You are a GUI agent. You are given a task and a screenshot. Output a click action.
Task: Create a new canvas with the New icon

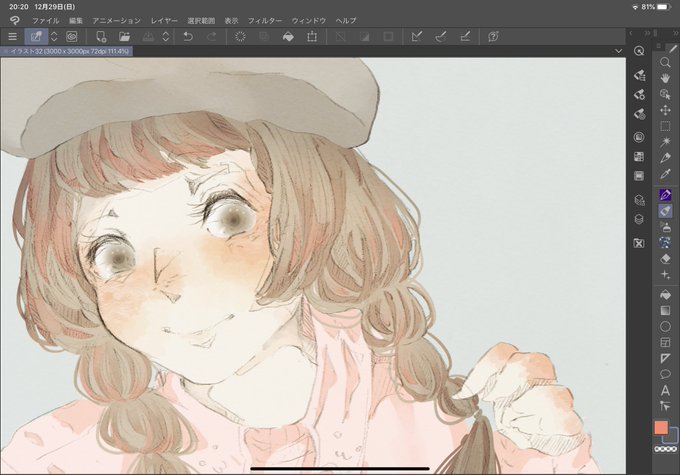(x=101, y=37)
